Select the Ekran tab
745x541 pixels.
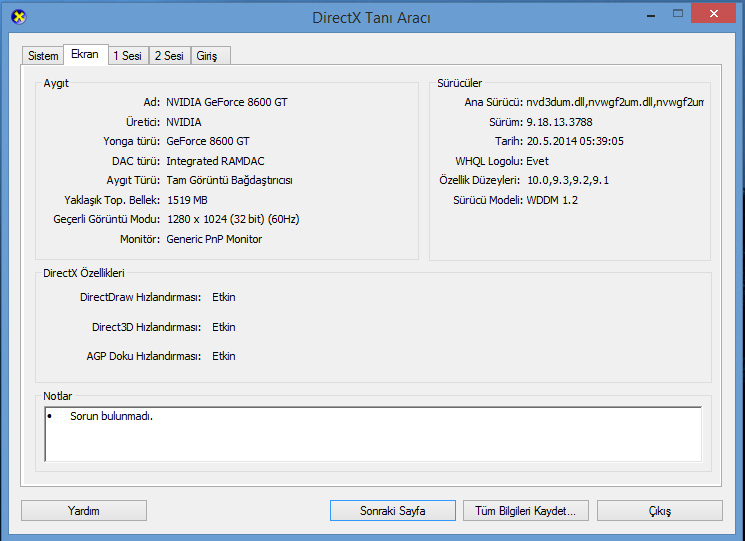(x=85, y=54)
